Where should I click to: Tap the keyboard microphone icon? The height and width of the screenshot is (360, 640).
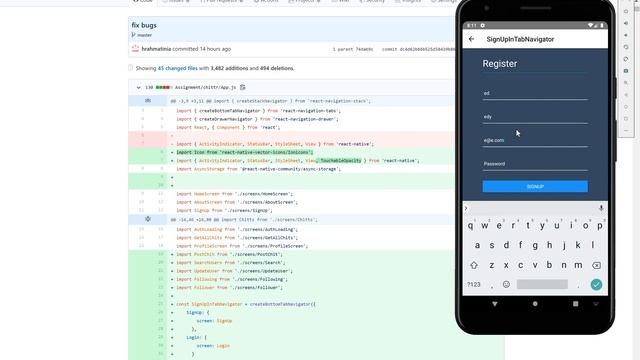click(x=601, y=208)
